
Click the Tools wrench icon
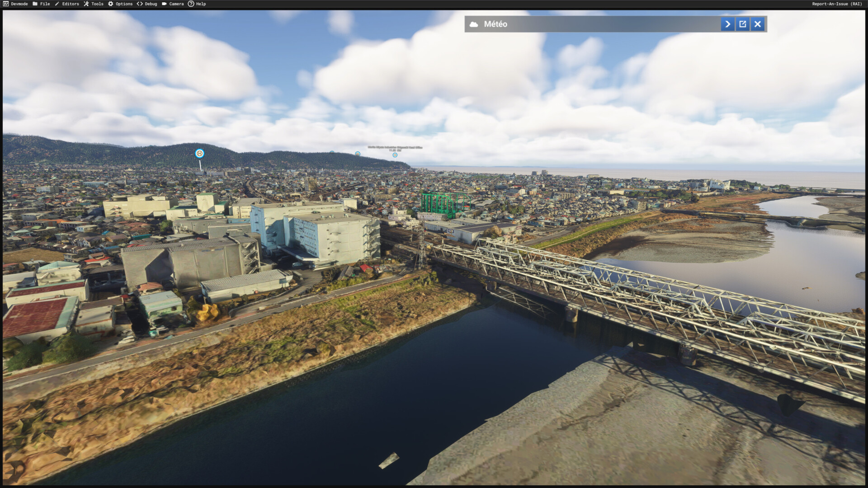tap(86, 4)
